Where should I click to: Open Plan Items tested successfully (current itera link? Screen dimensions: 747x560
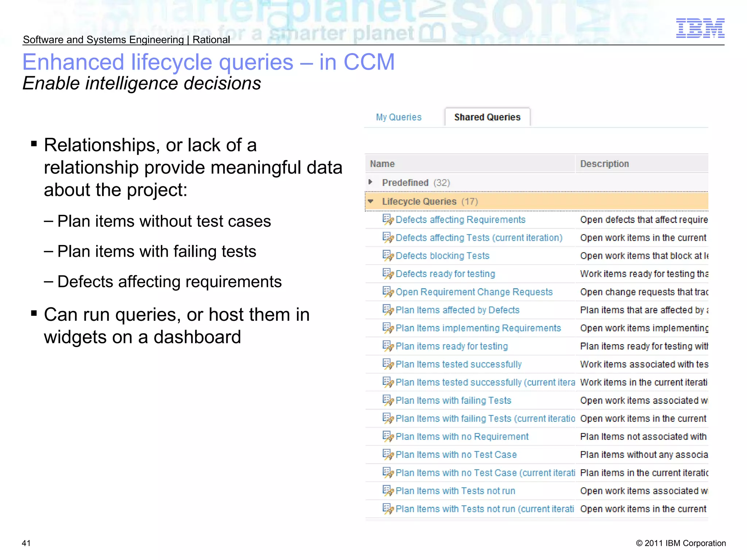pyautogui.click(x=485, y=382)
